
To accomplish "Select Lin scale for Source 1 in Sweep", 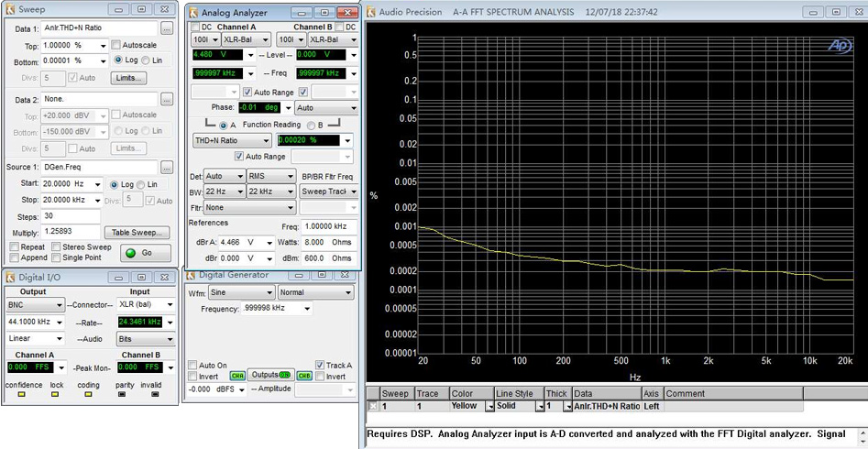I will click(141, 184).
